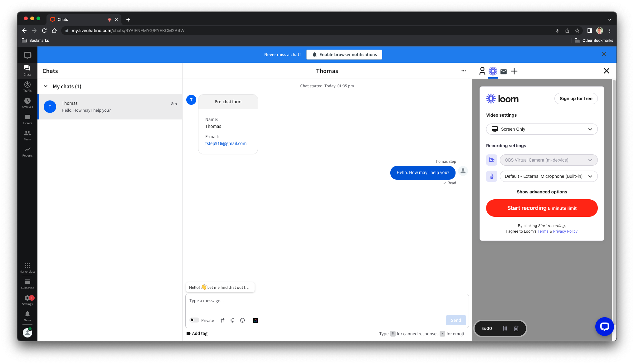The image size is (634, 364).
Task: Click the Archives icon in sidebar
Action: (27, 100)
